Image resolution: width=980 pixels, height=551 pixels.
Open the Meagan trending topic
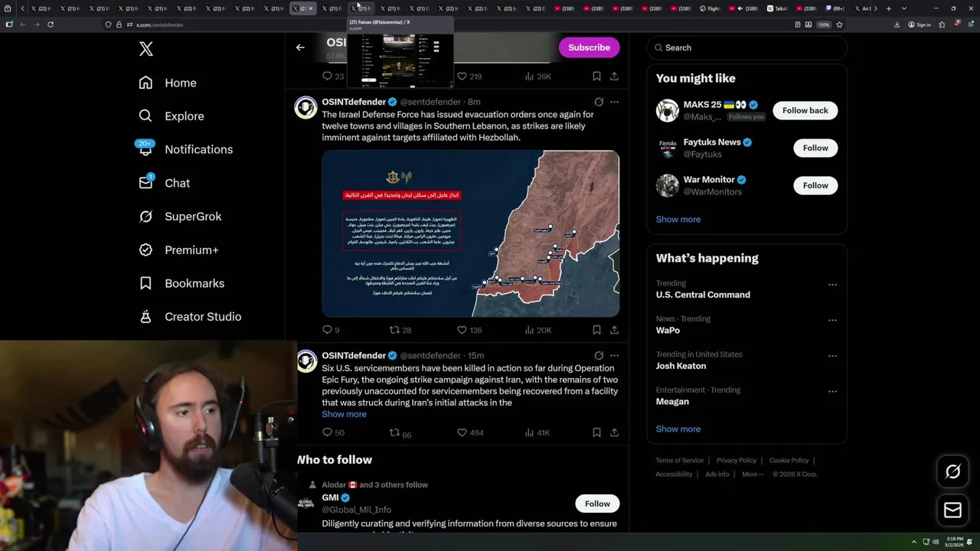click(x=672, y=402)
